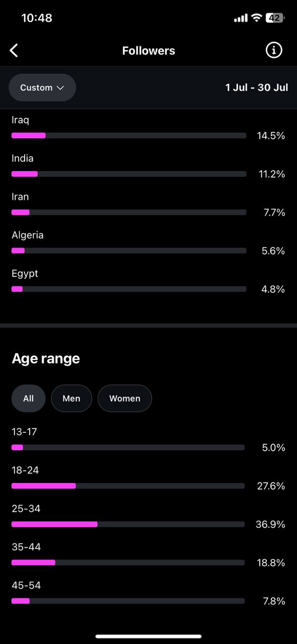
Task: Tap the cellular signal bars icon
Action: (x=241, y=18)
